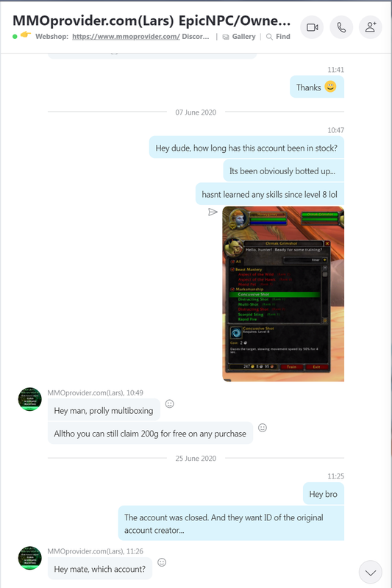The image size is (392, 588).
Task: Open Lars's avatar beside "which account?" message
Action: pos(30,558)
